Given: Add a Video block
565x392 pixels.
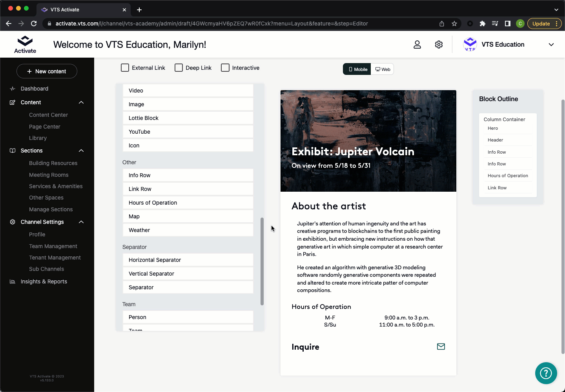Looking at the screenshot, I should [x=188, y=91].
